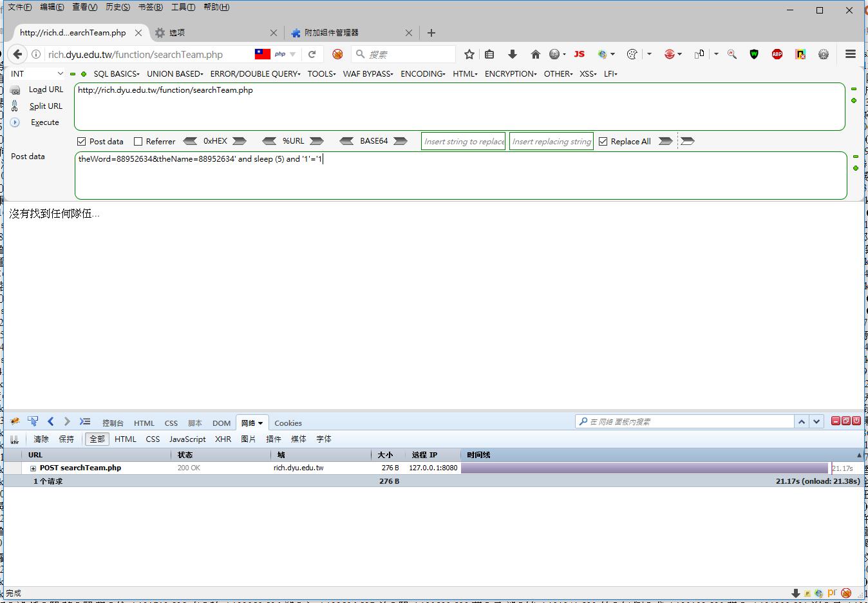Toggle the Referrer checkbox

[138, 141]
